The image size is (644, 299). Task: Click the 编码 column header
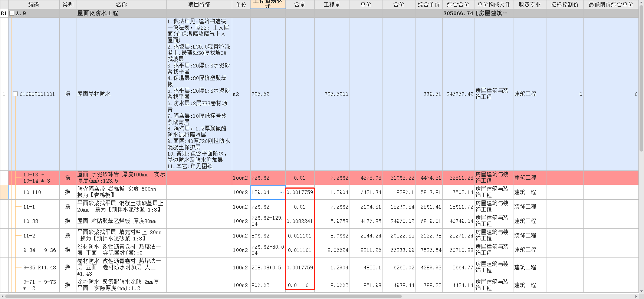click(34, 4)
